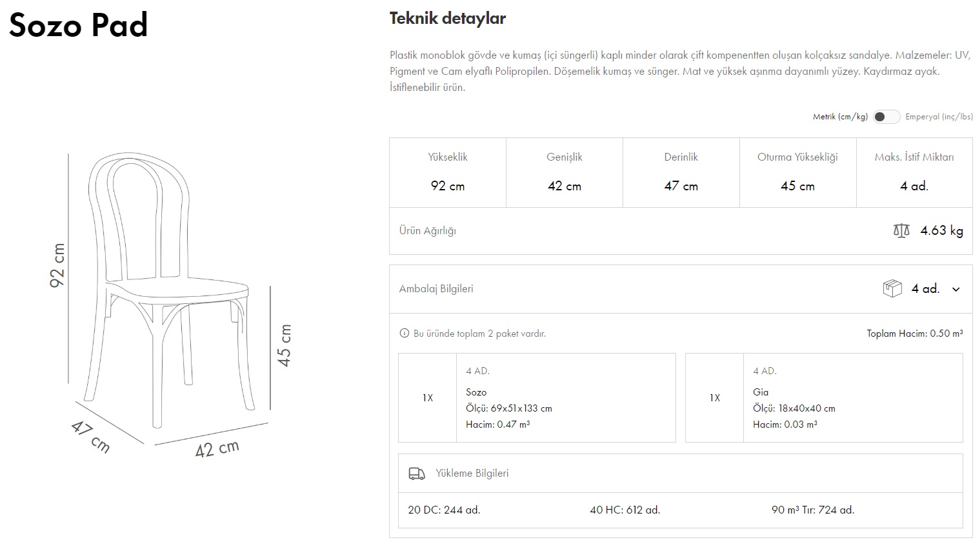The image size is (980, 540).
Task: Click the weight scale icon
Action: click(901, 230)
